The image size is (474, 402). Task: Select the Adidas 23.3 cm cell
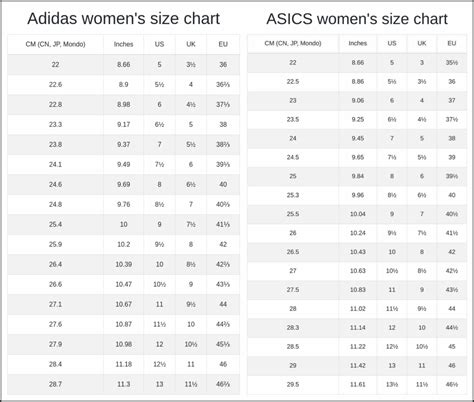click(x=55, y=124)
